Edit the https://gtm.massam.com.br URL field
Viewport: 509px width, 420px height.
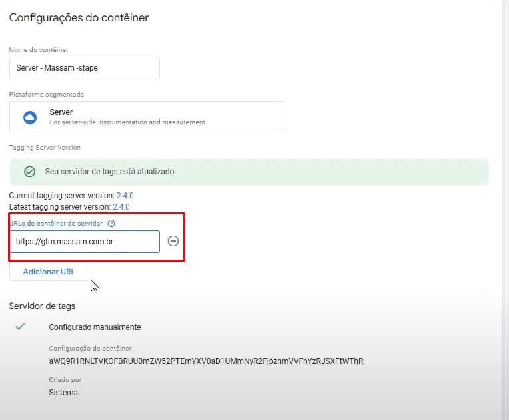point(85,242)
